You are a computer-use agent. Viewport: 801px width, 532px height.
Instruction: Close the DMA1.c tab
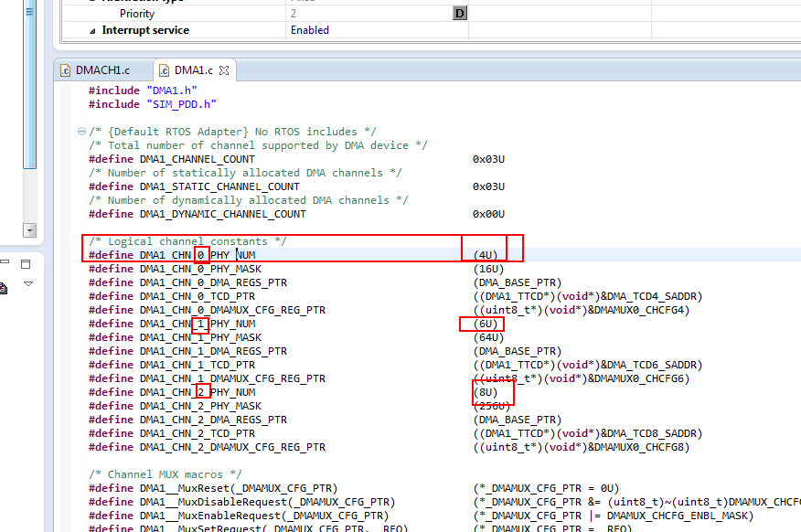click(224, 70)
